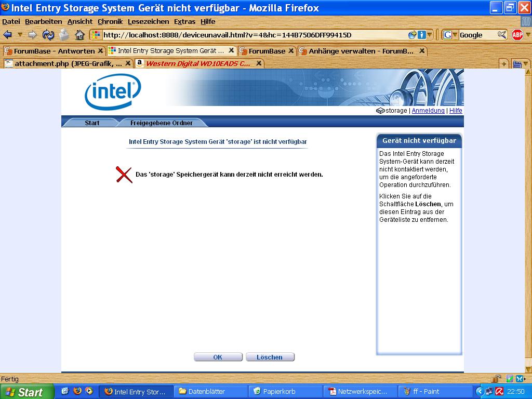Open the Freigegebene Ordner tab

[162, 123]
